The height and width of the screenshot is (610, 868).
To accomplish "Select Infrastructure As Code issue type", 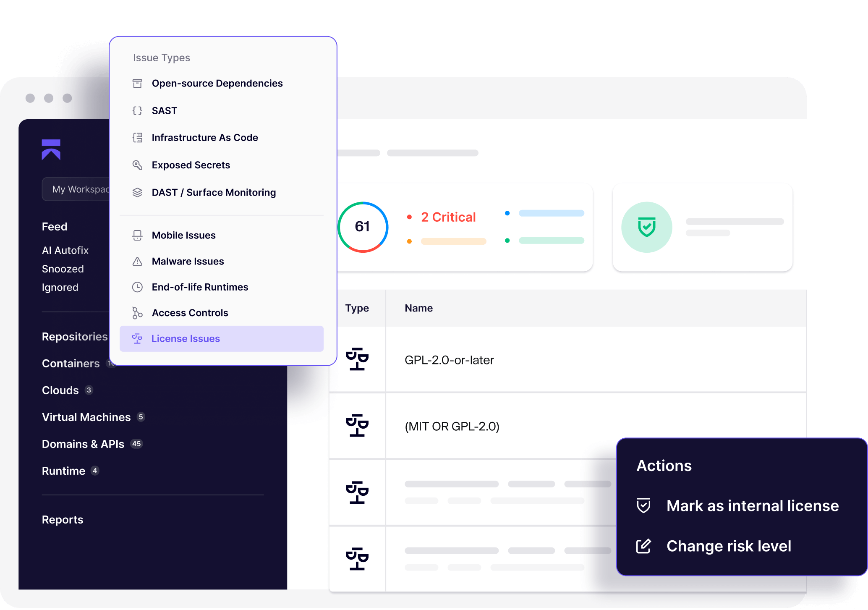I will (x=204, y=138).
